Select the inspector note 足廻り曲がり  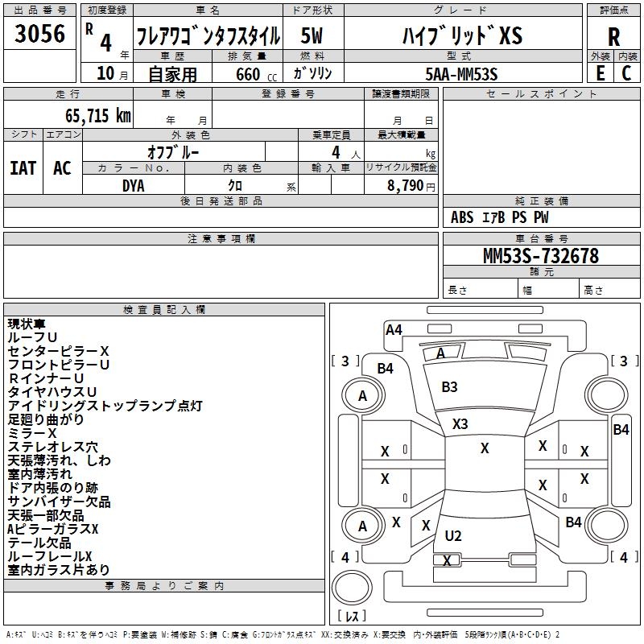click(46, 419)
